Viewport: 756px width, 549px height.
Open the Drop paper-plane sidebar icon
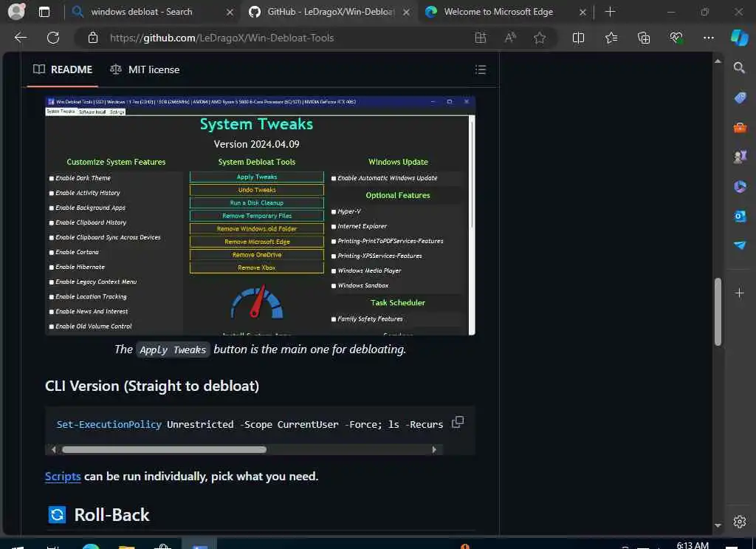[x=740, y=245]
